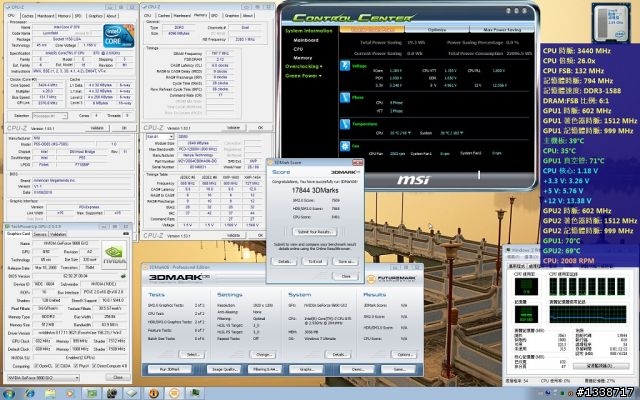The image size is (640, 400).
Task: Click Save as in 3DMark Score dialog
Action: (x=345, y=262)
